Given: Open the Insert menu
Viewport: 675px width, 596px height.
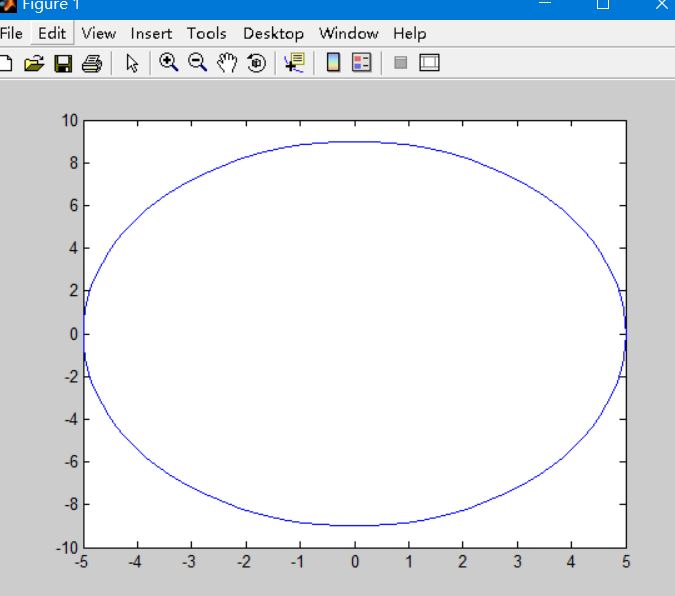Looking at the screenshot, I should click(x=151, y=34).
